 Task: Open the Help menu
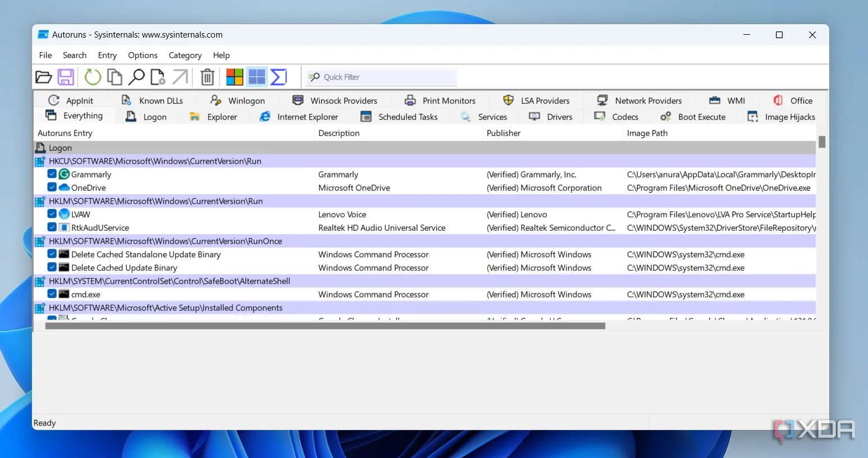pyautogui.click(x=221, y=55)
